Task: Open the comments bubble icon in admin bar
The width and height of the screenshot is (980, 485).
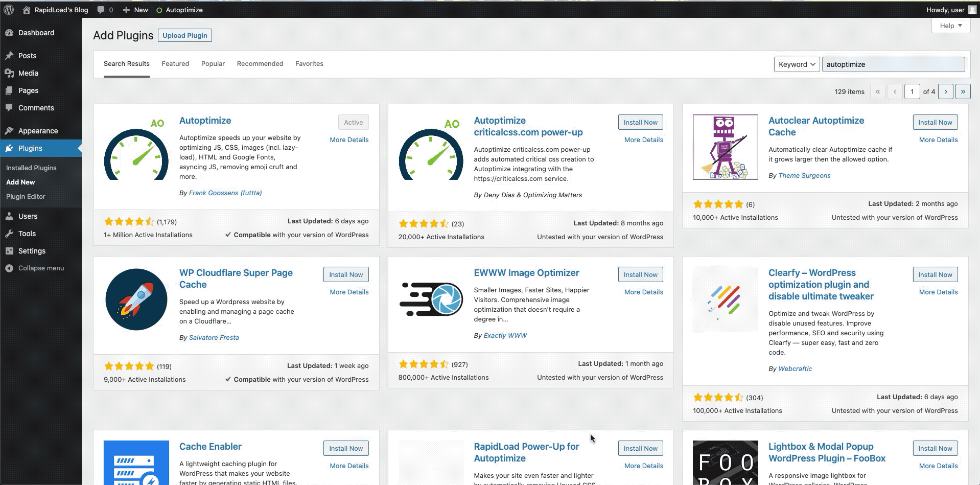Action: [101, 10]
